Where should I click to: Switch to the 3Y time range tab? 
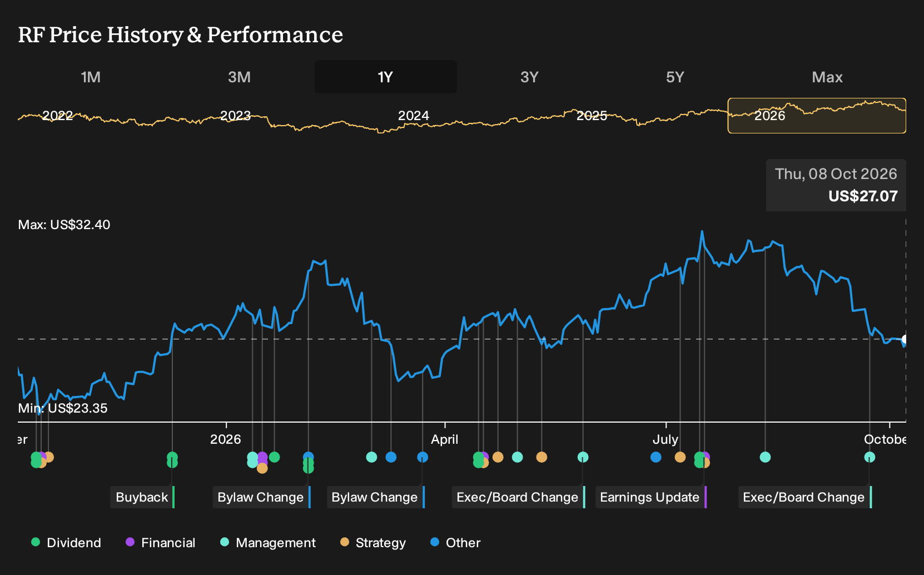[529, 77]
